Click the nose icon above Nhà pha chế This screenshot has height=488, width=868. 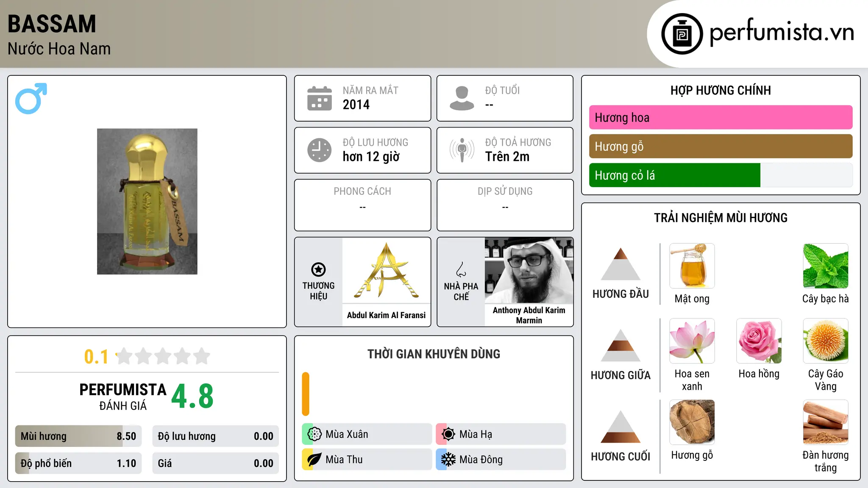tap(461, 269)
